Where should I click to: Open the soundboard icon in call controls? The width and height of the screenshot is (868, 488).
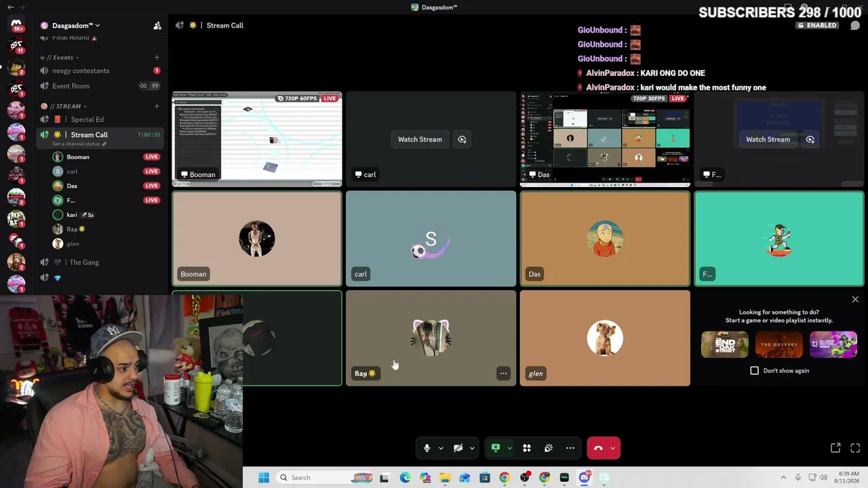[x=549, y=448]
